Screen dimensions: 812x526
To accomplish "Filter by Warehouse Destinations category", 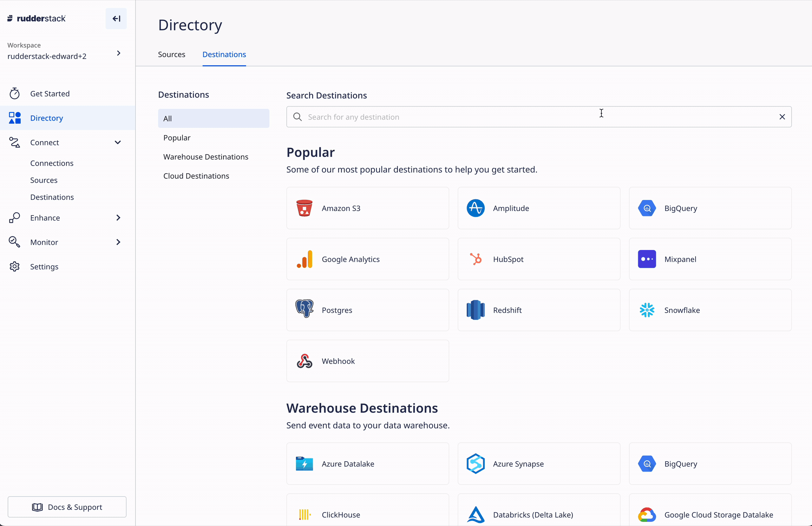I will pyautogui.click(x=206, y=157).
